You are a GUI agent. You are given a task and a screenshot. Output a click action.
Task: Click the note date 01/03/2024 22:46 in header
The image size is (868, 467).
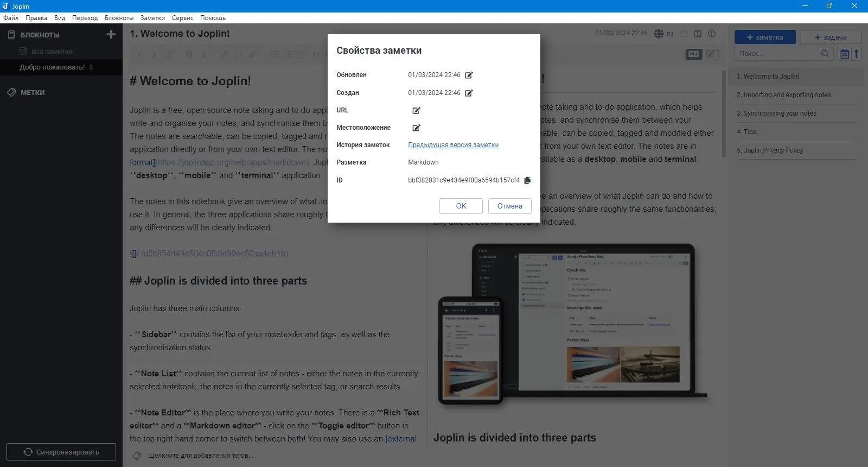click(x=621, y=33)
